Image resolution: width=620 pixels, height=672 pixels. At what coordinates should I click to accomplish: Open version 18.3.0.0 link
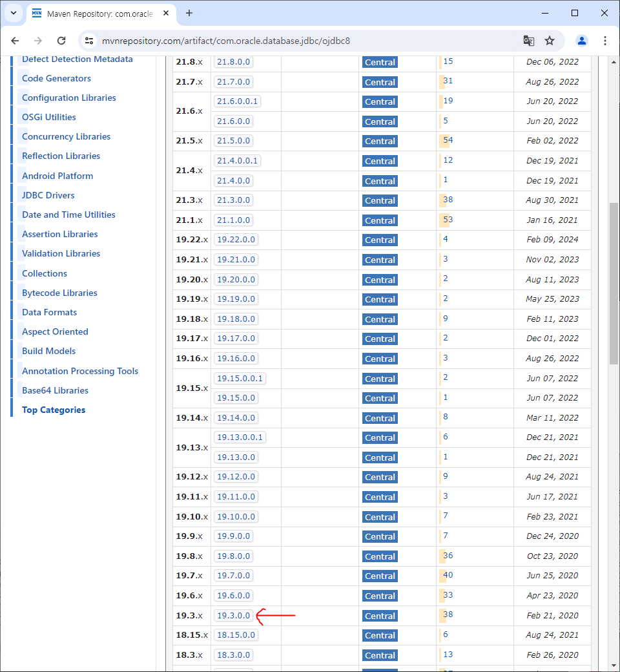[x=234, y=655]
